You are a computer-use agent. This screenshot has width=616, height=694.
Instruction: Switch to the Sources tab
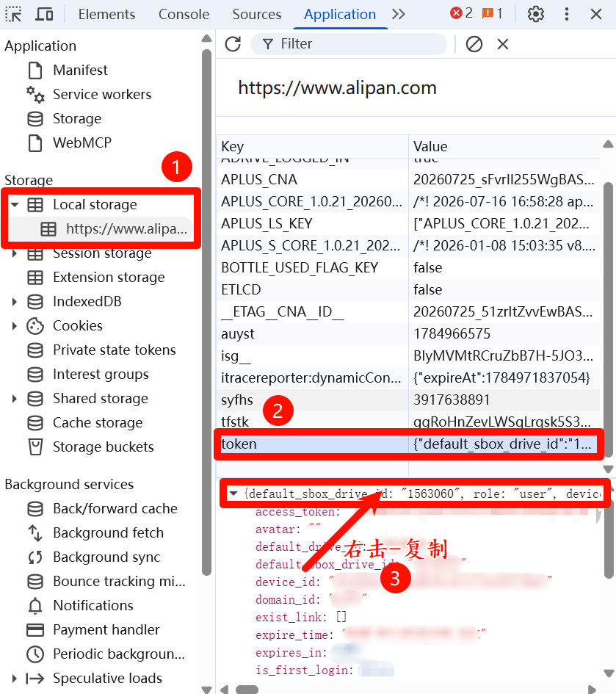point(257,14)
